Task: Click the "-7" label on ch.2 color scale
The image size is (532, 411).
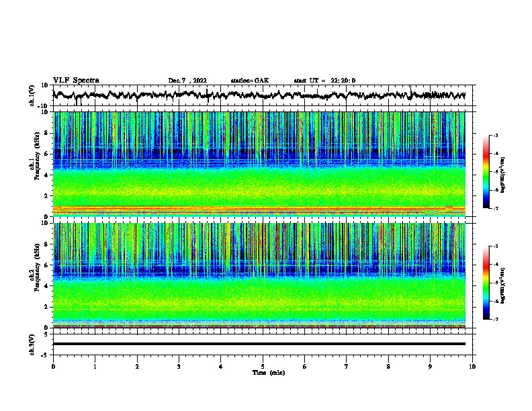Action: [x=496, y=319]
